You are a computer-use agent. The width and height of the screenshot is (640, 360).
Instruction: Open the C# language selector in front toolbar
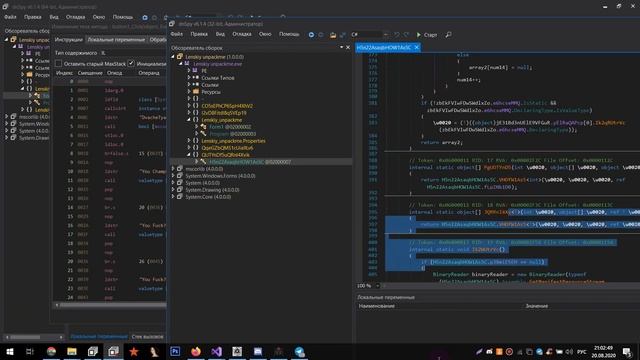(369, 35)
